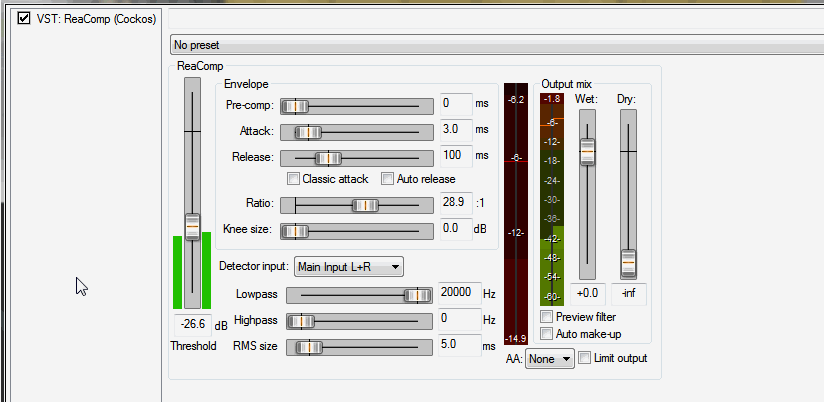Enable the Auto release checkbox

click(387, 179)
